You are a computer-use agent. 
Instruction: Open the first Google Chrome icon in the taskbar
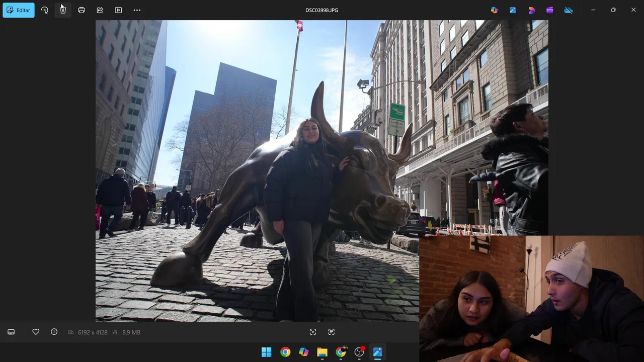(285, 352)
